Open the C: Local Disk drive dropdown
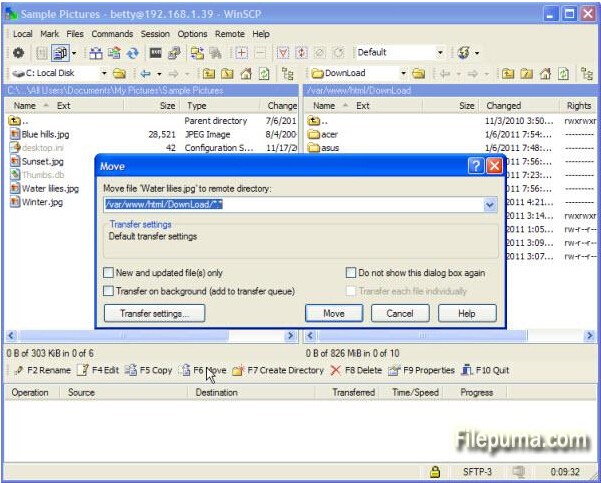 104,73
